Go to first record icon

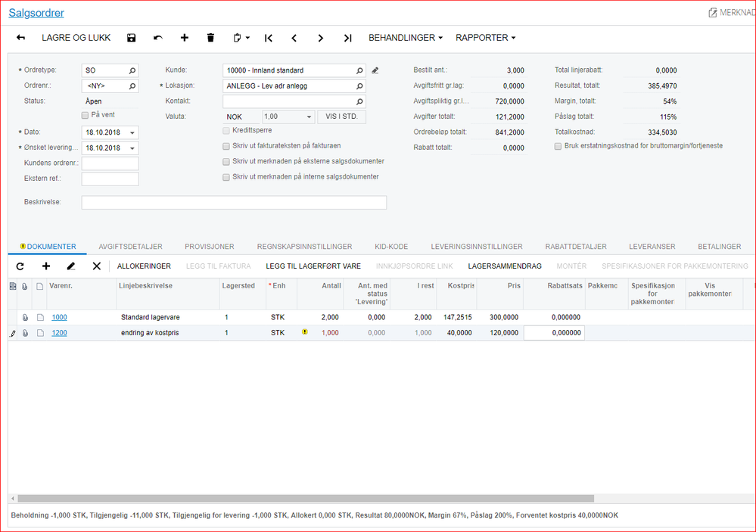point(269,38)
